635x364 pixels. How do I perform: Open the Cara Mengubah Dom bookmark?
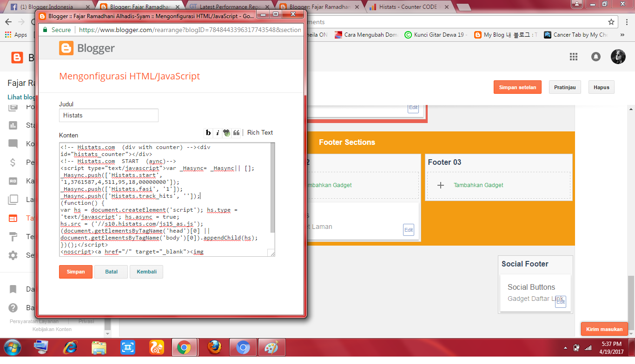365,35
